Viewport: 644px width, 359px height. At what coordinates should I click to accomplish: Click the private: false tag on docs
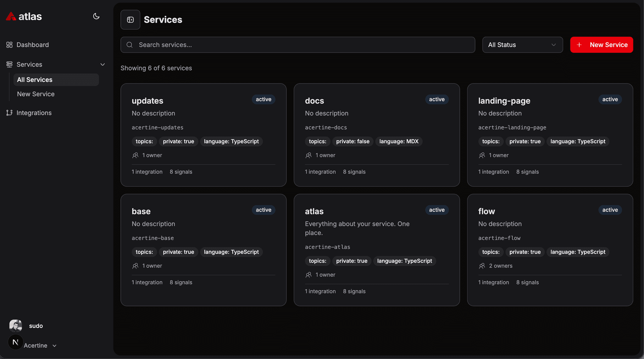pos(353,141)
